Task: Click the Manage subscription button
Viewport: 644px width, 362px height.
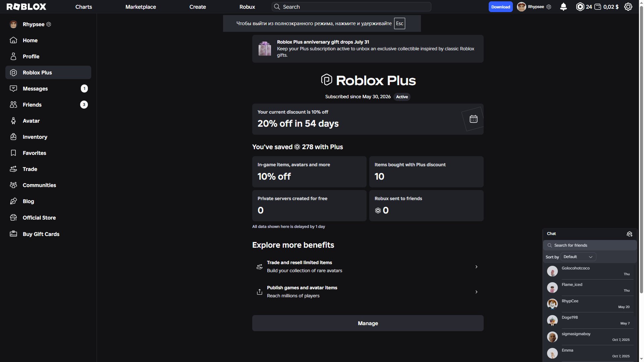Action: tap(368, 323)
